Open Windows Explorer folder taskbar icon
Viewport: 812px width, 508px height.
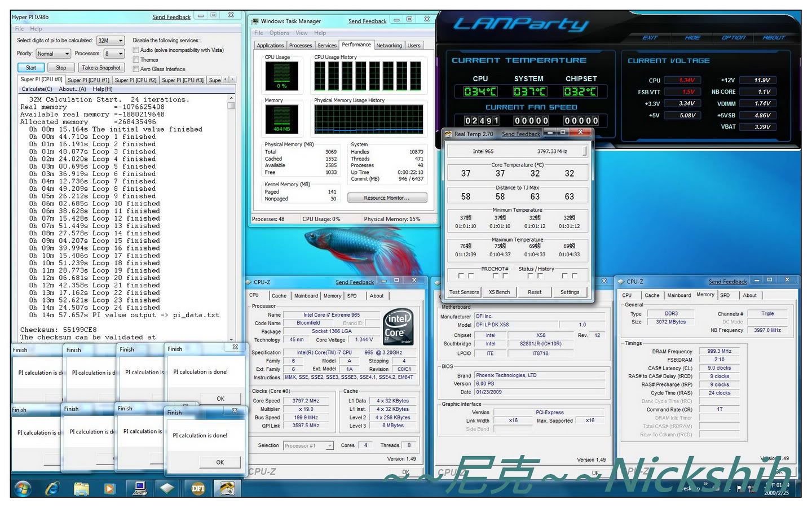(x=82, y=488)
